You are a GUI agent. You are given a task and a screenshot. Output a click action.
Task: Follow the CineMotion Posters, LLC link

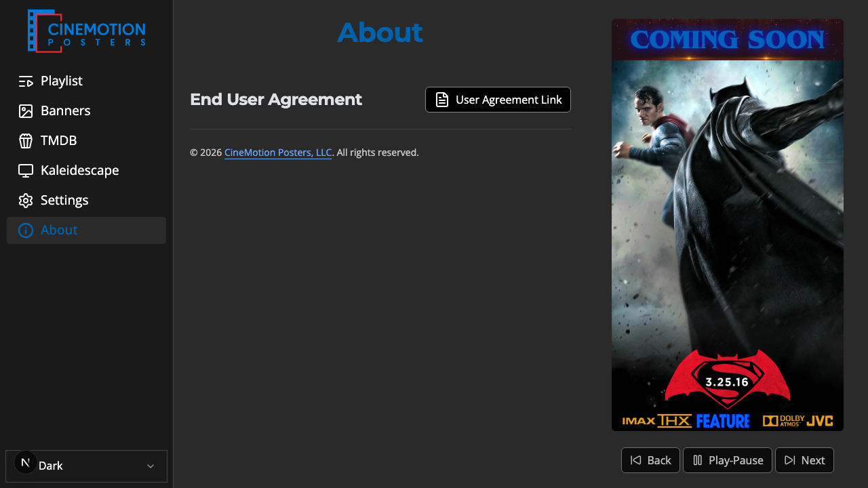(278, 152)
